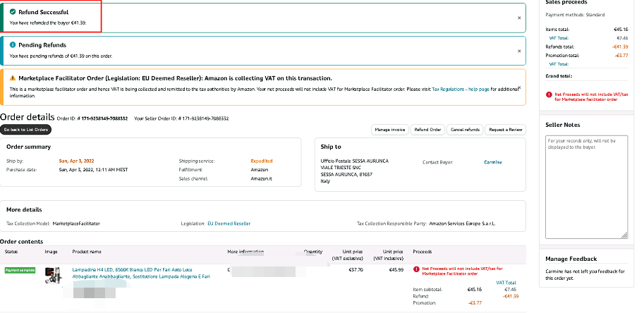The width and height of the screenshot is (644, 313).
Task: Click red alert icon in Proceeds column
Action: [x=416, y=269]
